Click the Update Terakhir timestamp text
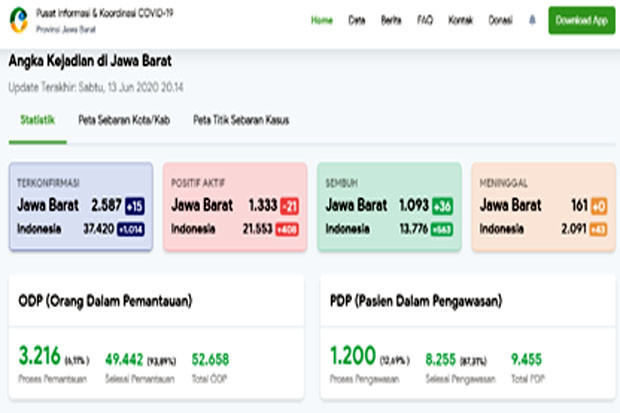 click(x=96, y=87)
